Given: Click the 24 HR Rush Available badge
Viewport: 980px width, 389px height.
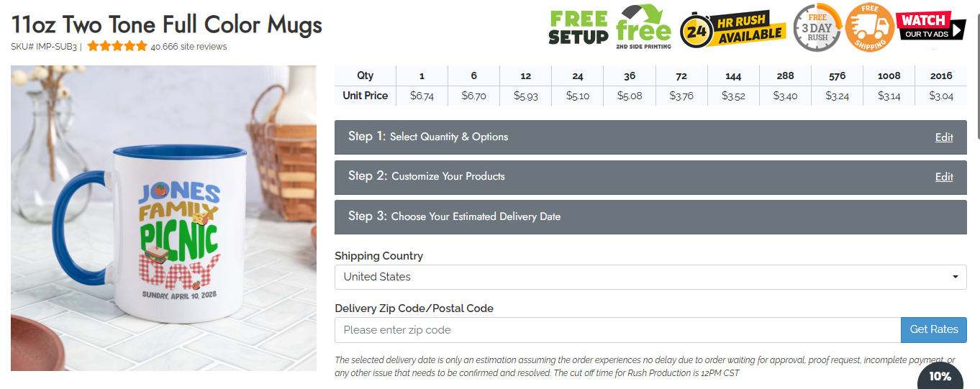Looking at the screenshot, I should (732, 29).
